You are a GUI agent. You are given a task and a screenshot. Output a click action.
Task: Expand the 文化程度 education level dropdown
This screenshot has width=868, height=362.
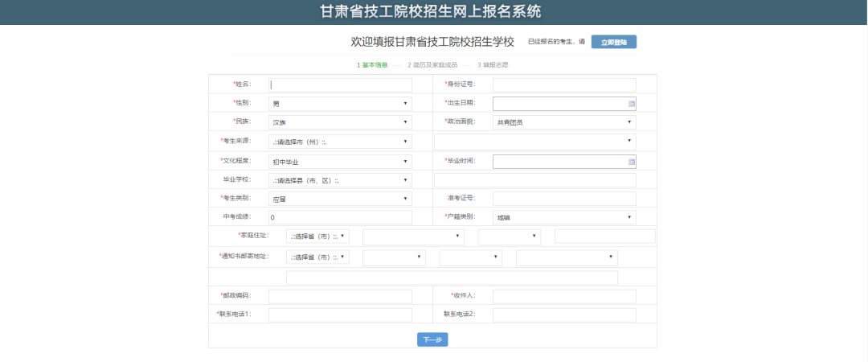[340, 162]
